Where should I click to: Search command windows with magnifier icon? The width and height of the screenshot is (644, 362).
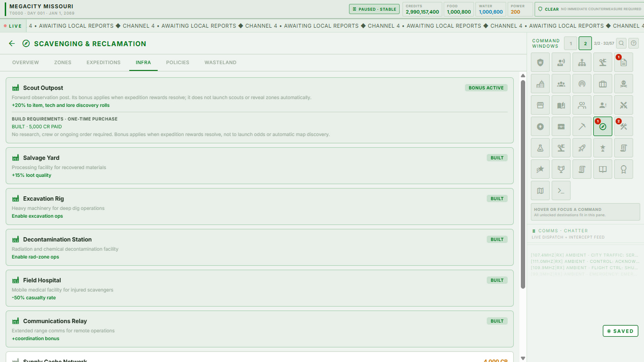[x=621, y=43]
